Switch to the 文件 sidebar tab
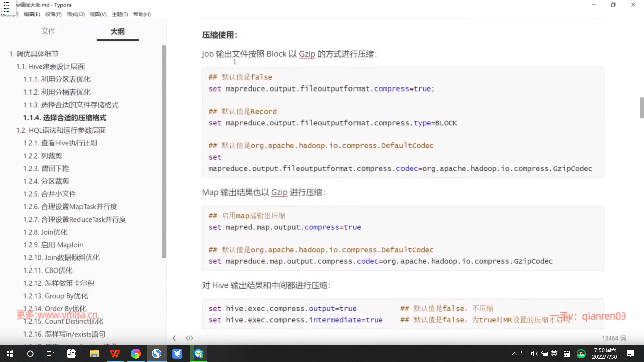The width and height of the screenshot is (644, 362). (48, 31)
